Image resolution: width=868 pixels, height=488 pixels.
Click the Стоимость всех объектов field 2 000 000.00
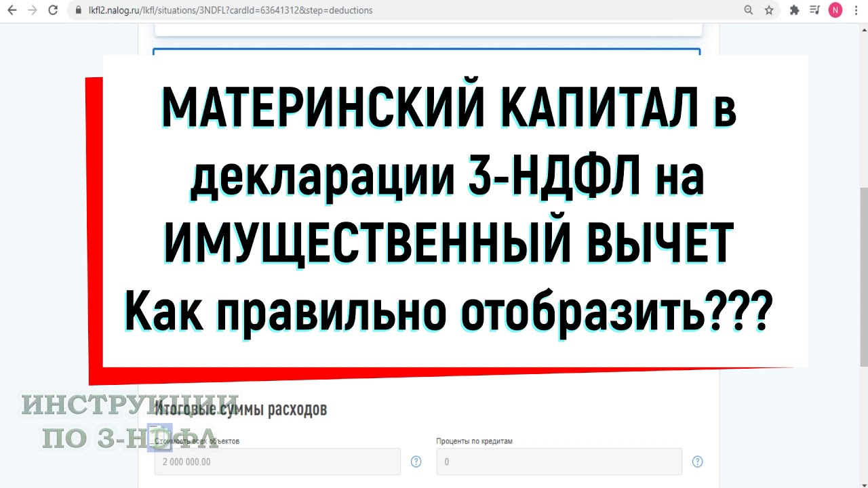point(277,462)
